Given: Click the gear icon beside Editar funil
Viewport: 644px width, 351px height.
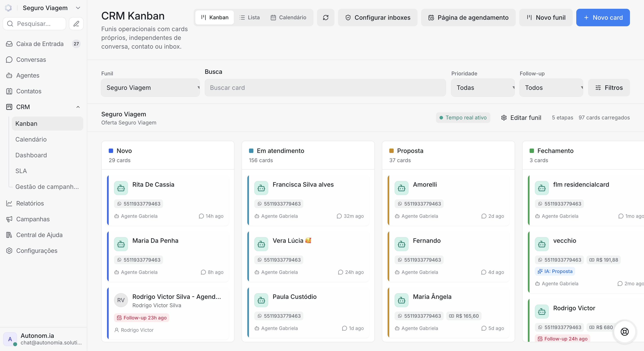Looking at the screenshot, I should pos(504,118).
